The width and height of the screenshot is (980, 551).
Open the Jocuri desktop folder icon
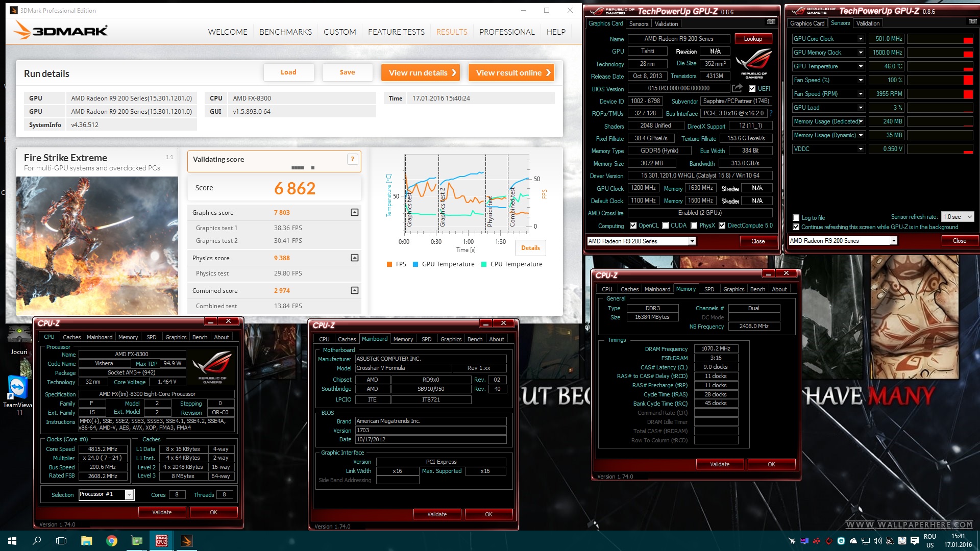pos(19,340)
